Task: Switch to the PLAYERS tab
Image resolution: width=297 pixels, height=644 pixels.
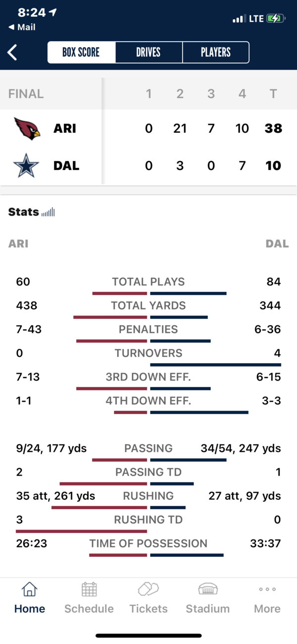Action: coord(216,52)
